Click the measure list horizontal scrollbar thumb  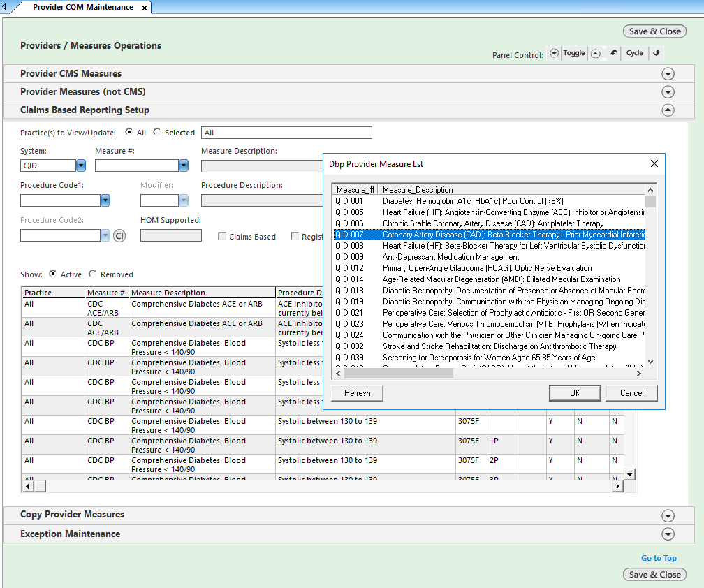[x=398, y=373]
